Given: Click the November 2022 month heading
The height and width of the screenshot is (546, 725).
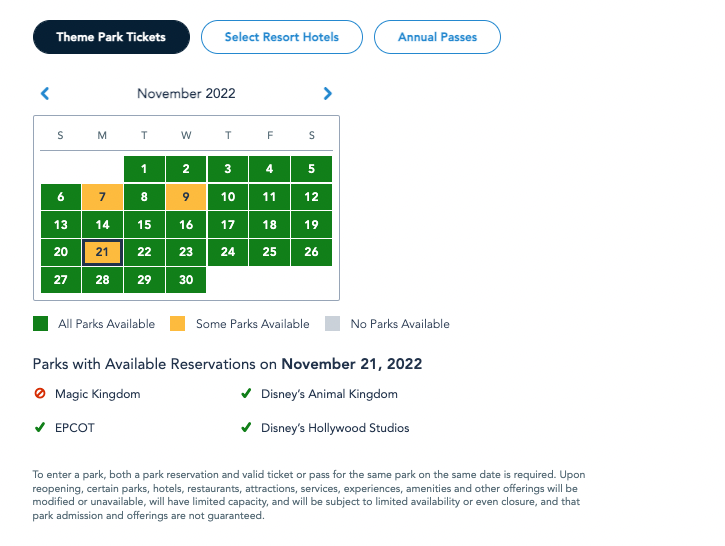Looking at the screenshot, I should coord(186,94).
